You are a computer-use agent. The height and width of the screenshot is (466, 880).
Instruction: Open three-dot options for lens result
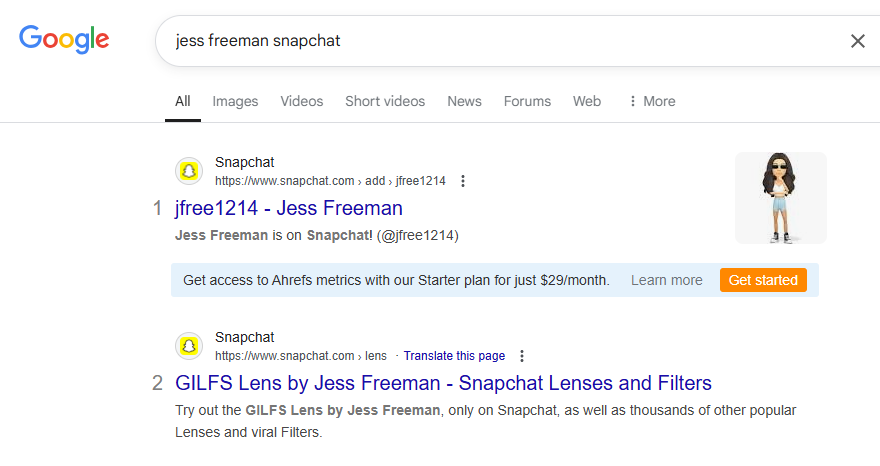(521, 356)
